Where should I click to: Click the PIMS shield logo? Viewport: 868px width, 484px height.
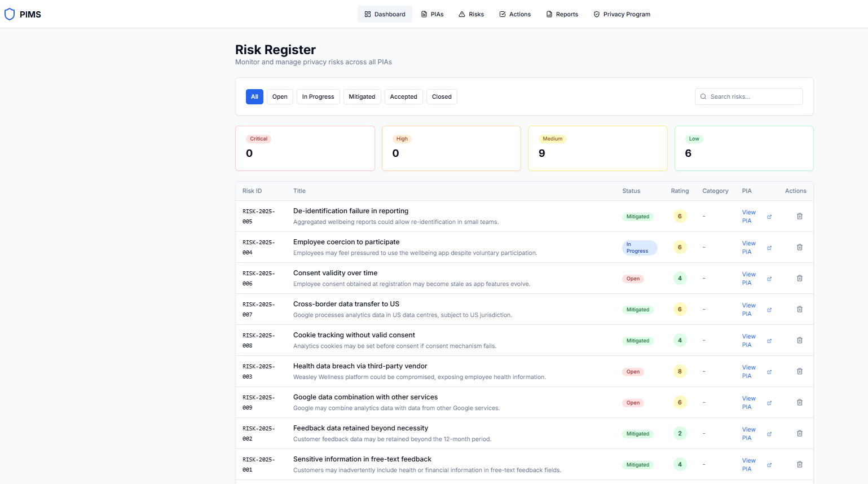[x=10, y=14]
